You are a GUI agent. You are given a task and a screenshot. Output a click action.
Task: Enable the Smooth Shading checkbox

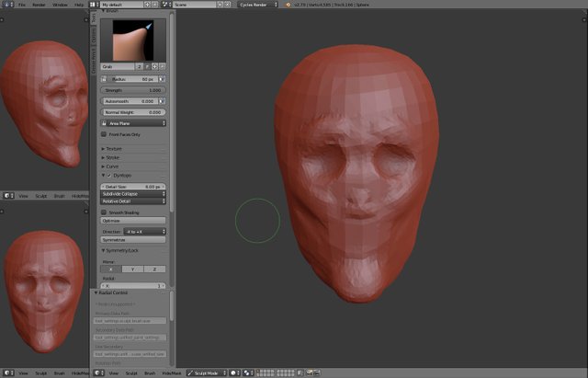103,212
